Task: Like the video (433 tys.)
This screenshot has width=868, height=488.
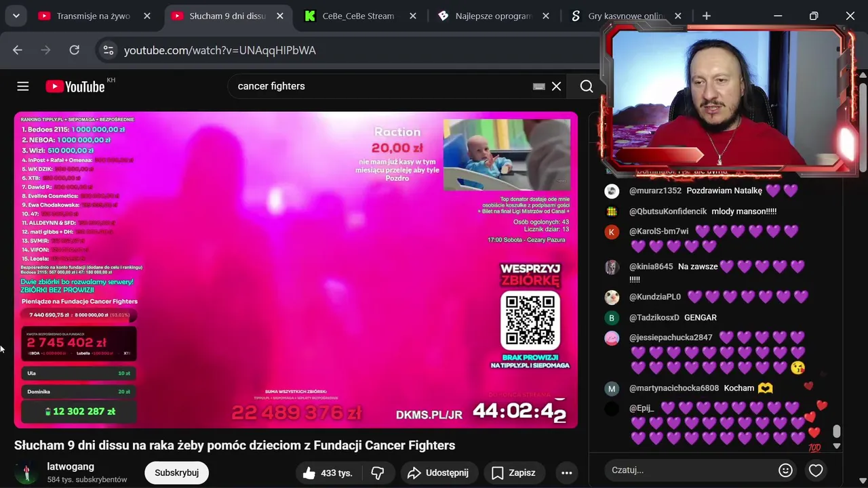Action: coord(328,472)
